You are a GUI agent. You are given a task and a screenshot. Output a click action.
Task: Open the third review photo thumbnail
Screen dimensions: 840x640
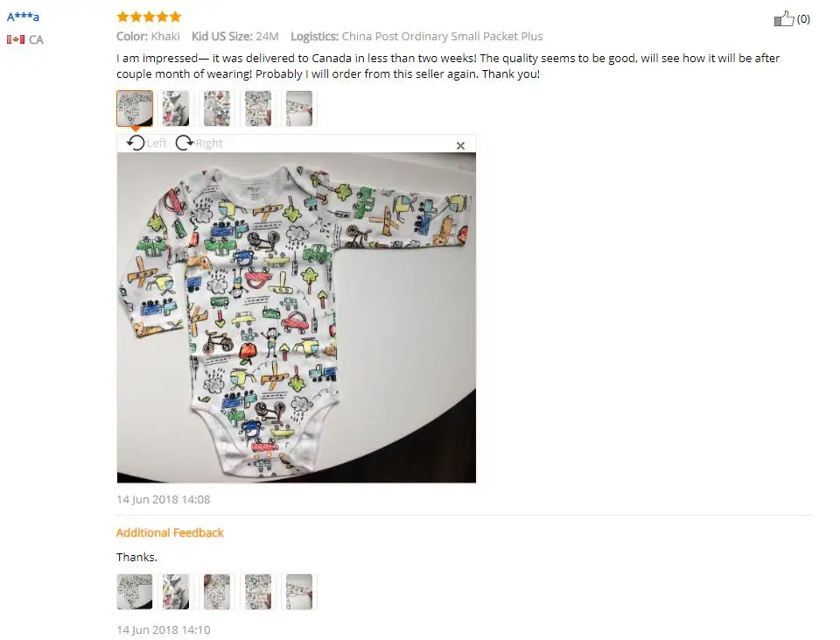point(217,109)
